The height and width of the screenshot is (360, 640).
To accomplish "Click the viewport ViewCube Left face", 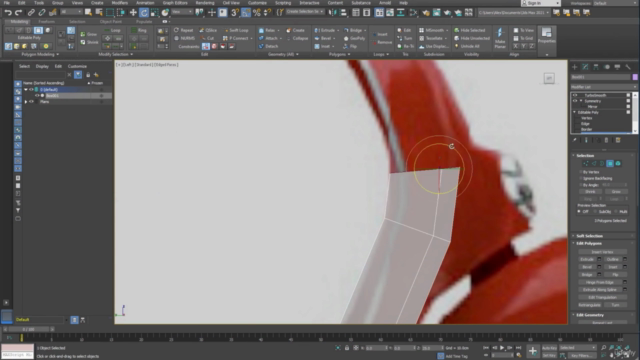I will pos(549,78).
